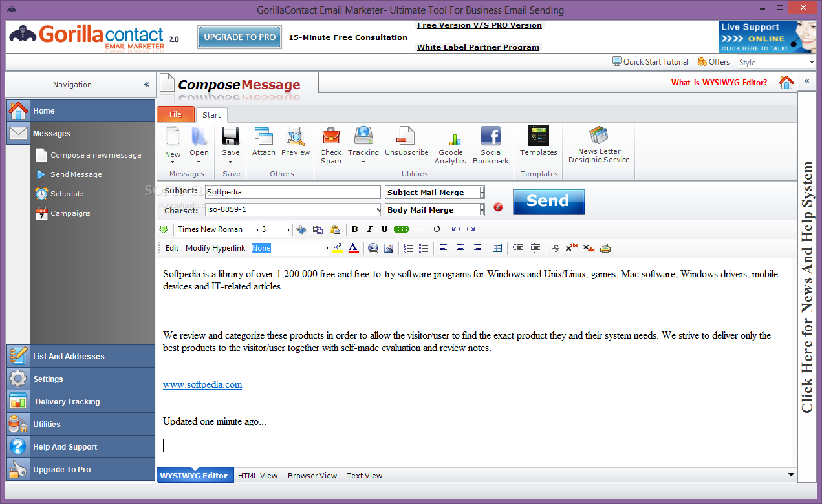Click the Social Bookmark icon
The height and width of the screenshot is (504, 822).
(491, 136)
